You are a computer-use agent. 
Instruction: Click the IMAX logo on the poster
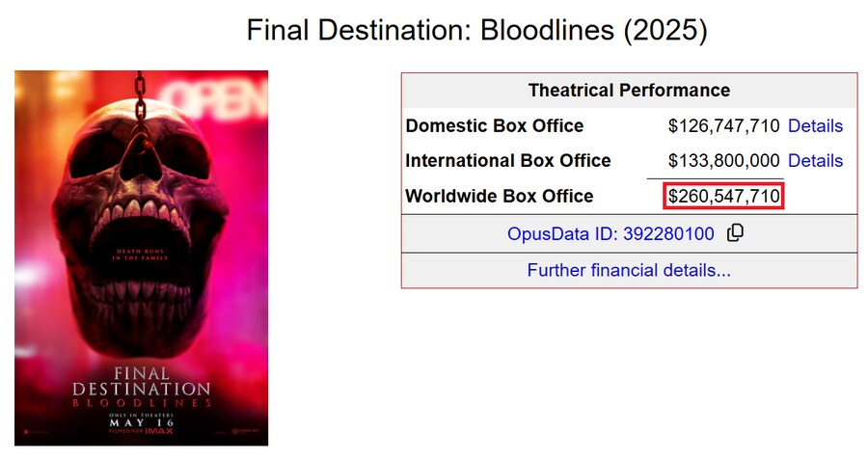159,431
